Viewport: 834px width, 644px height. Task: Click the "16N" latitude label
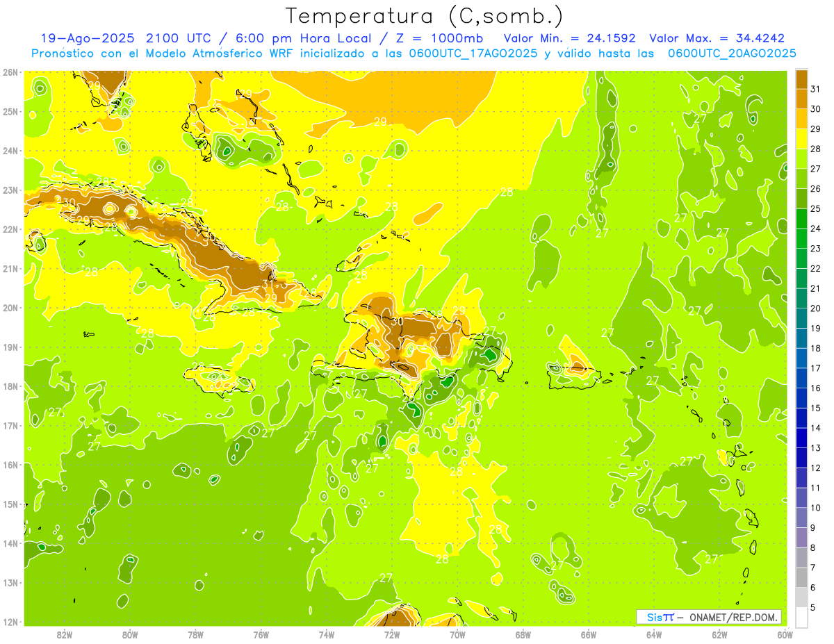10,465
